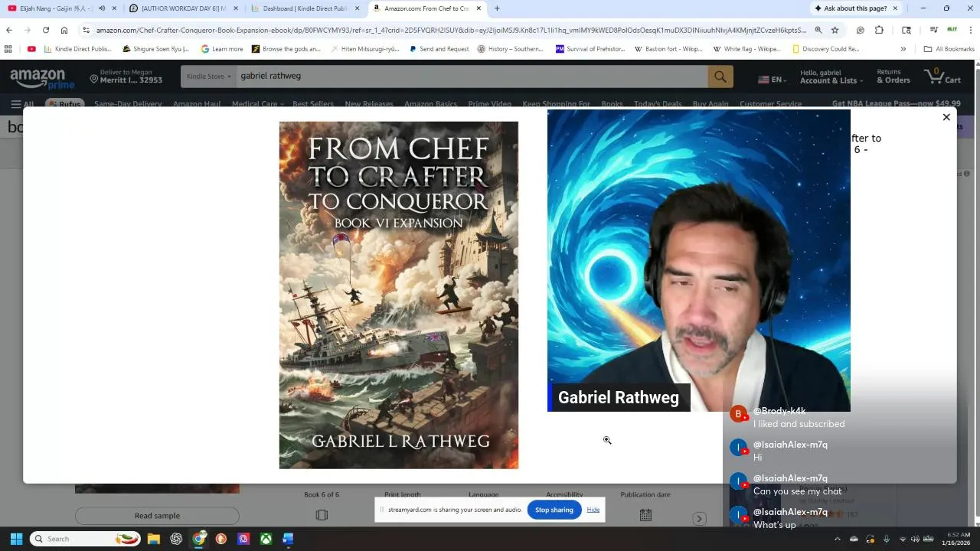Viewport: 980px width, 551px height.
Task: Click the Book 6 of 6 series icon
Action: coord(322,515)
